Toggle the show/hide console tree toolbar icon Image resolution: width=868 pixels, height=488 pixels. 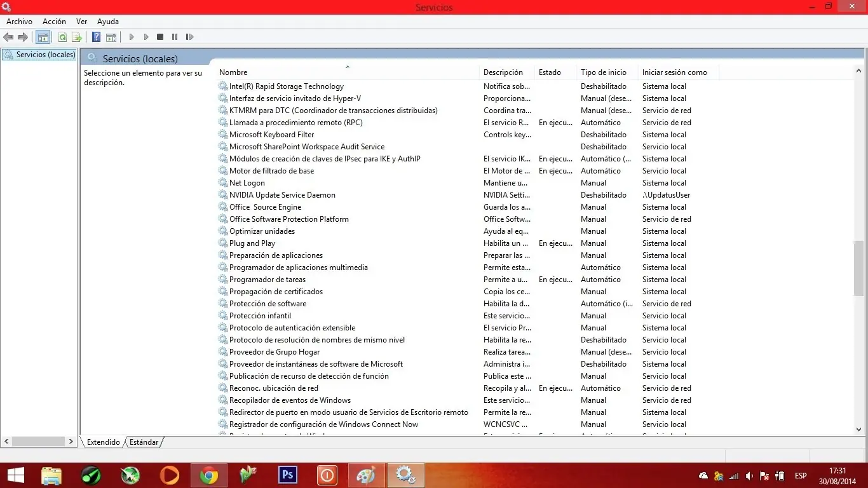pyautogui.click(x=43, y=37)
